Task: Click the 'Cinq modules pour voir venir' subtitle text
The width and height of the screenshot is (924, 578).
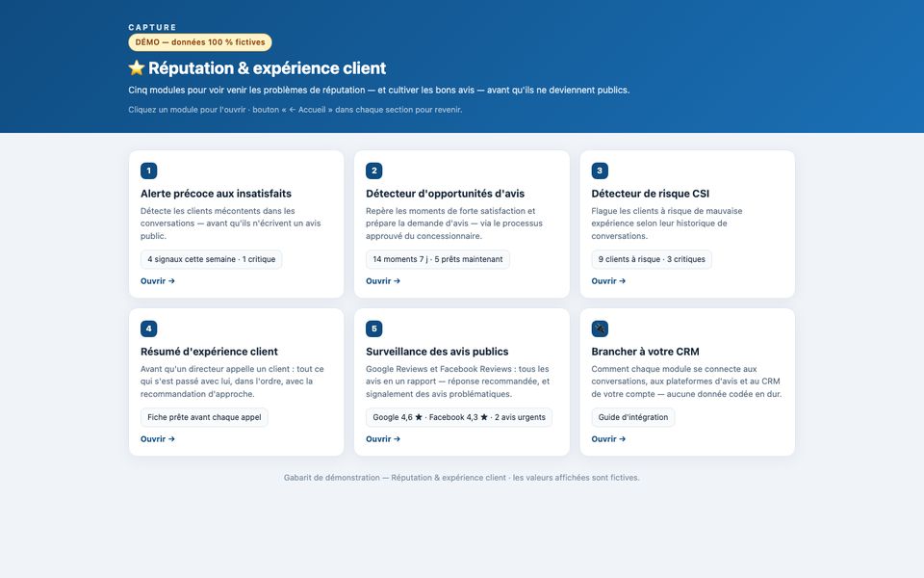Action: [379, 91]
